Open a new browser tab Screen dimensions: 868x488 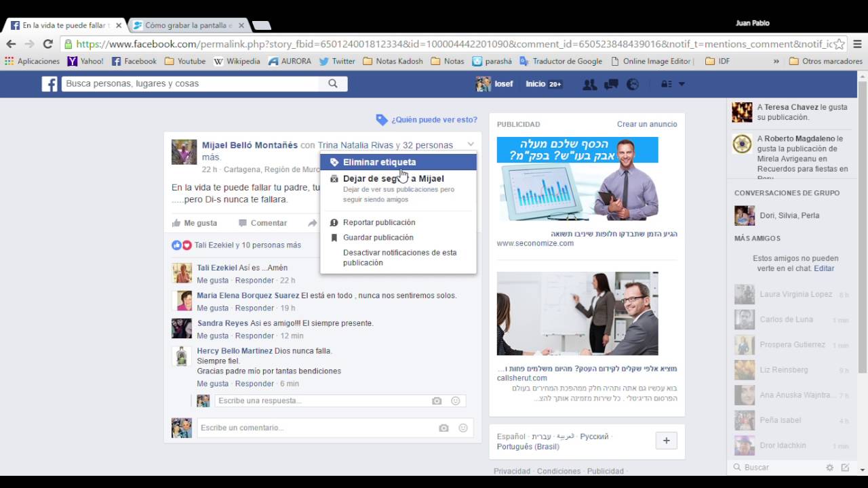tap(261, 26)
